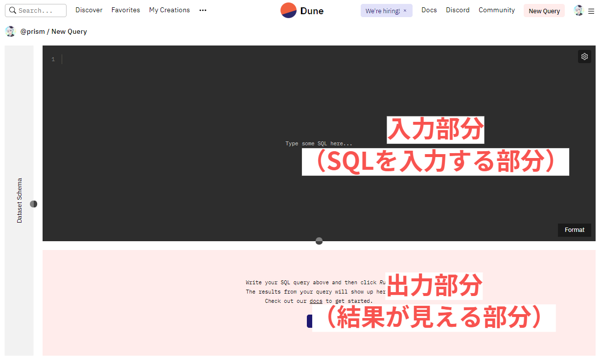Open the Discover page
Viewport: 601px width, 364px height.
[89, 10]
